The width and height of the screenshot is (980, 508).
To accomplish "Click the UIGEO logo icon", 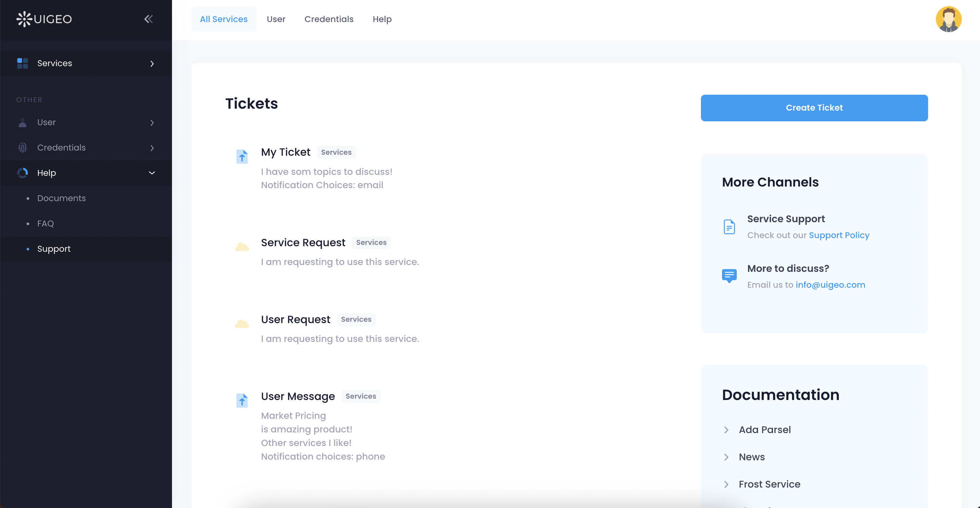I will tap(24, 19).
